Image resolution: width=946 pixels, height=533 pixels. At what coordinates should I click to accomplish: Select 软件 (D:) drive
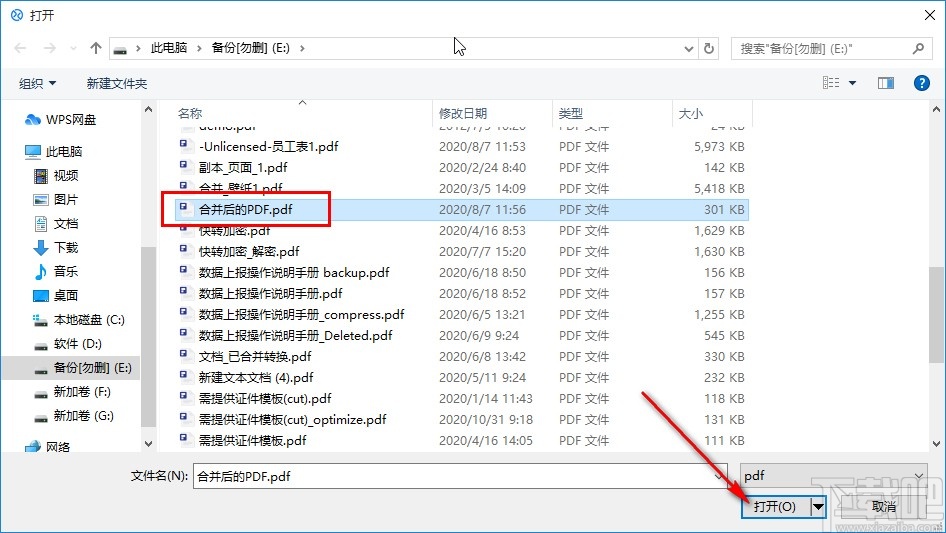click(68, 344)
